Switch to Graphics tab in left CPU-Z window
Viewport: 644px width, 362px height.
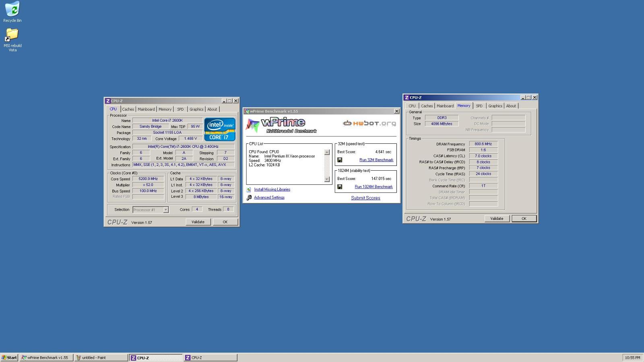(x=196, y=110)
